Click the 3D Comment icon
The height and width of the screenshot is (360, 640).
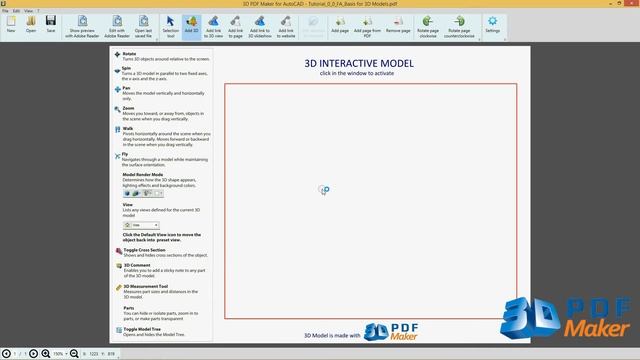[119, 266]
